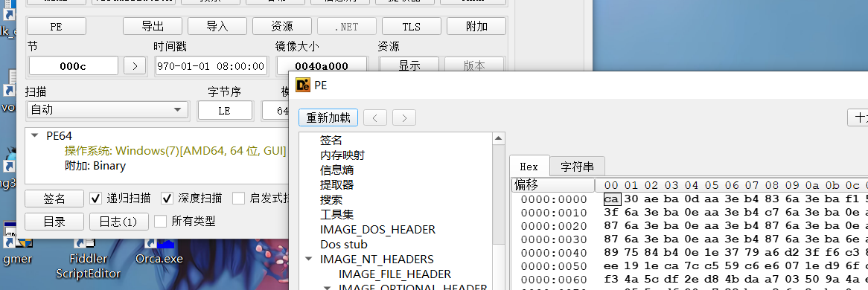Screen dimensions: 868x290
Task: Click the tree scrollbar up arrow
Action: pos(498,138)
